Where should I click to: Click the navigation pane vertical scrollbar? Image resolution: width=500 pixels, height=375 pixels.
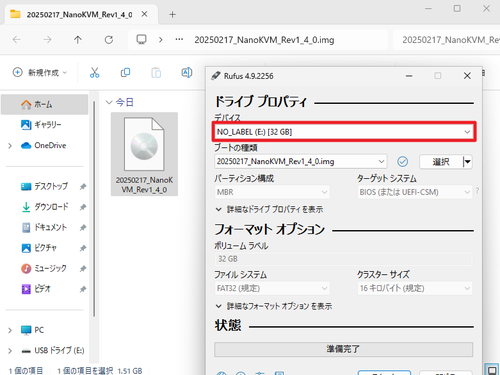coord(94,208)
